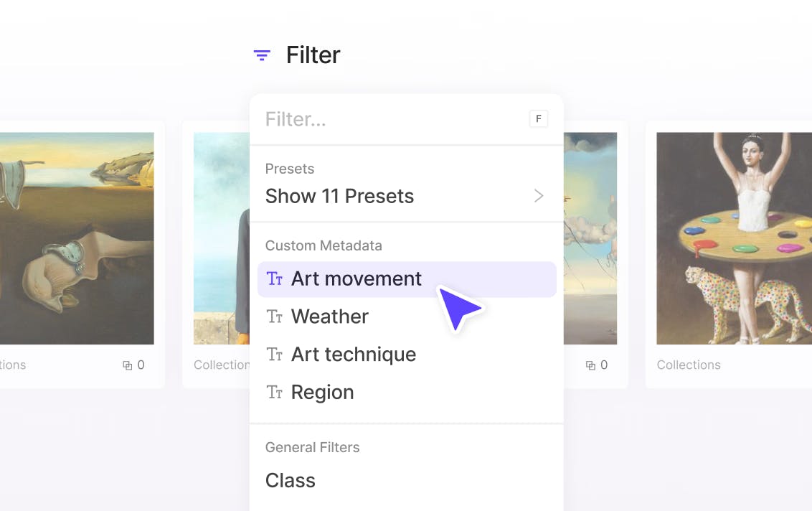Click the collections count icon under melting clocks painting

128,365
